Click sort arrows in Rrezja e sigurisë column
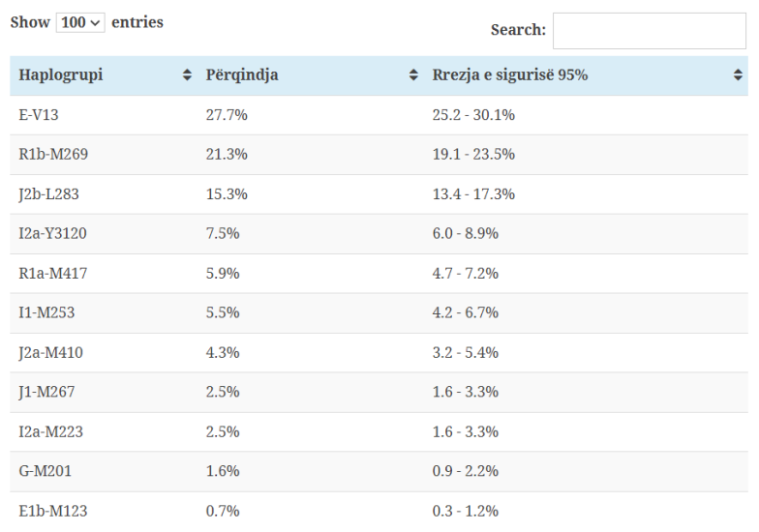The width and height of the screenshot is (759, 532). click(738, 75)
